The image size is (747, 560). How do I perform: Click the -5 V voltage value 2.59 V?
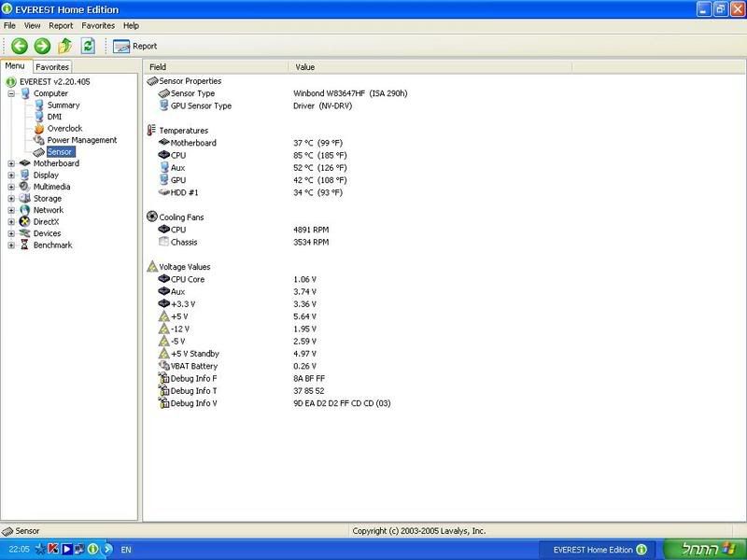305,341
